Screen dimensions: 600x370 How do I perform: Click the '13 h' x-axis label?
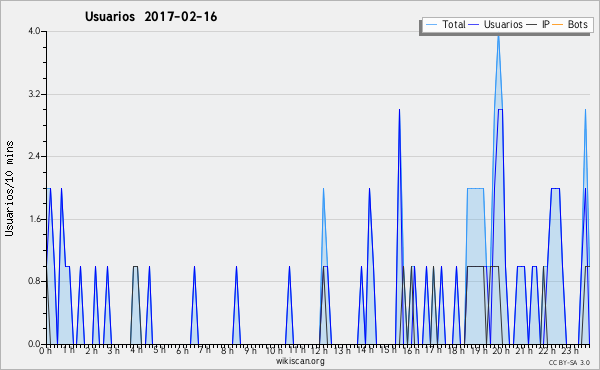click(x=342, y=350)
